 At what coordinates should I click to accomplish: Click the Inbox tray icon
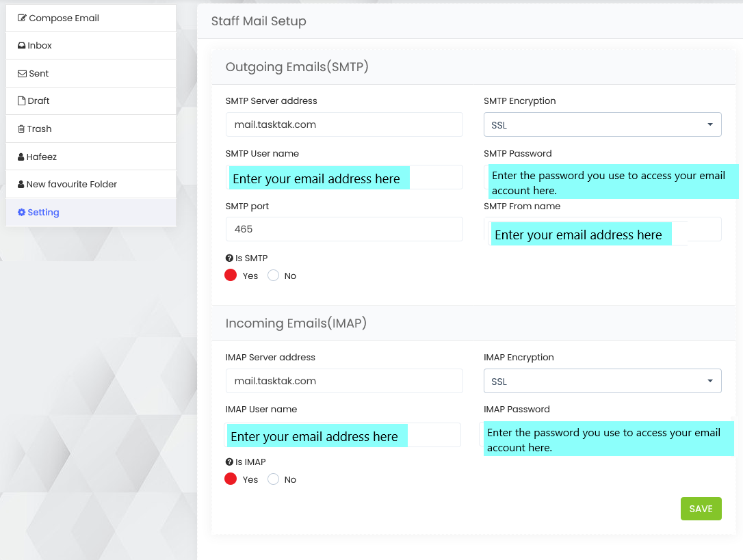coord(22,46)
